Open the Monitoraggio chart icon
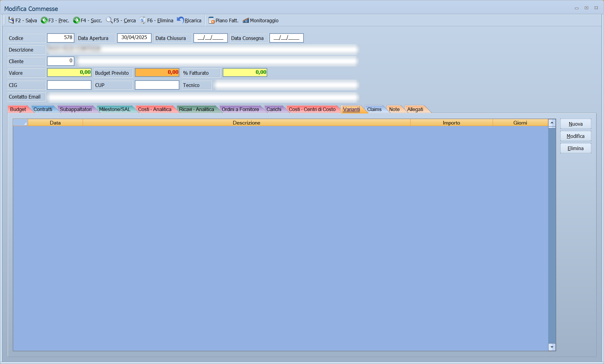The width and height of the screenshot is (604, 364). pyautogui.click(x=246, y=20)
